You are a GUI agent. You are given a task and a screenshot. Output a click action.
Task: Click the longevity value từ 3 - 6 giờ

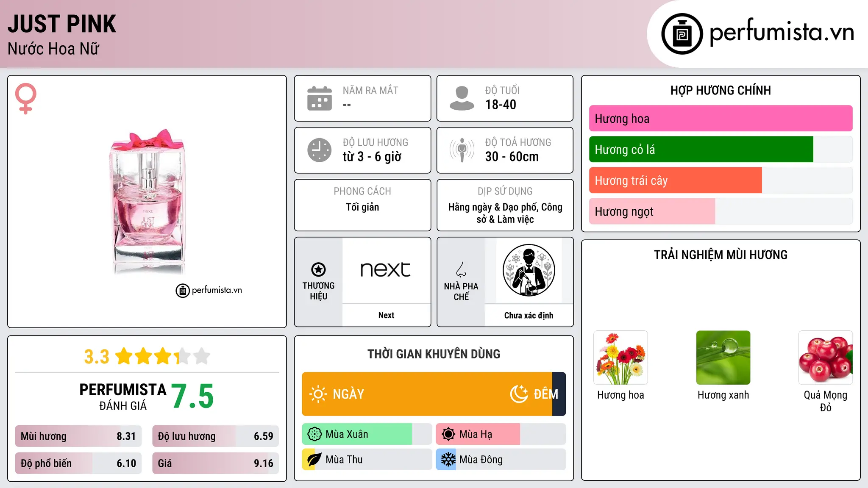tap(372, 157)
